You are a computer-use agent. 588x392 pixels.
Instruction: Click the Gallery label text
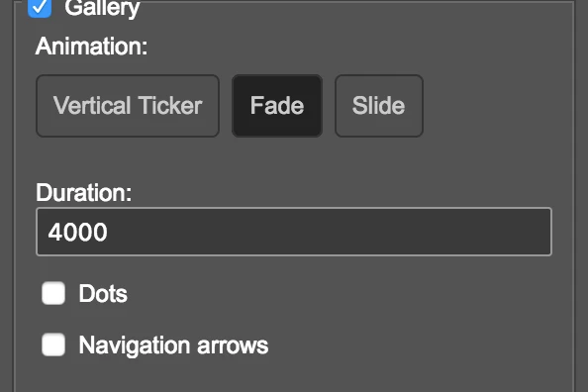click(102, 8)
